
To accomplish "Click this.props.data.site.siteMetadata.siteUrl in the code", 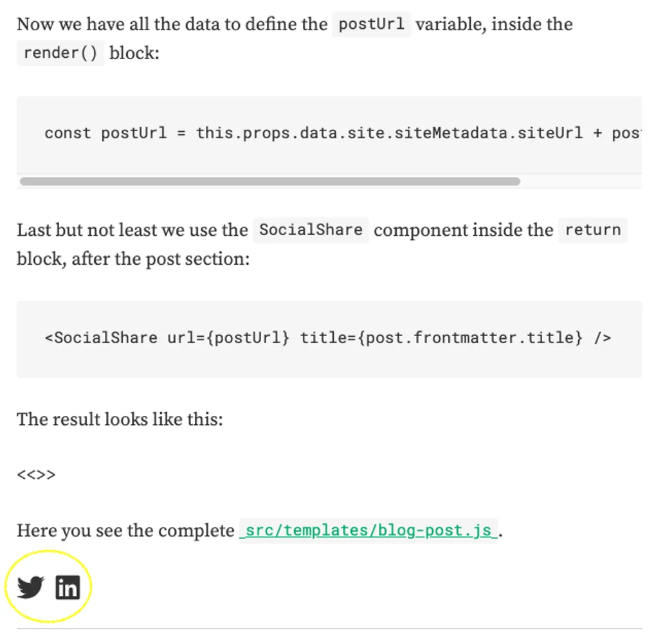I will tap(389, 134).
